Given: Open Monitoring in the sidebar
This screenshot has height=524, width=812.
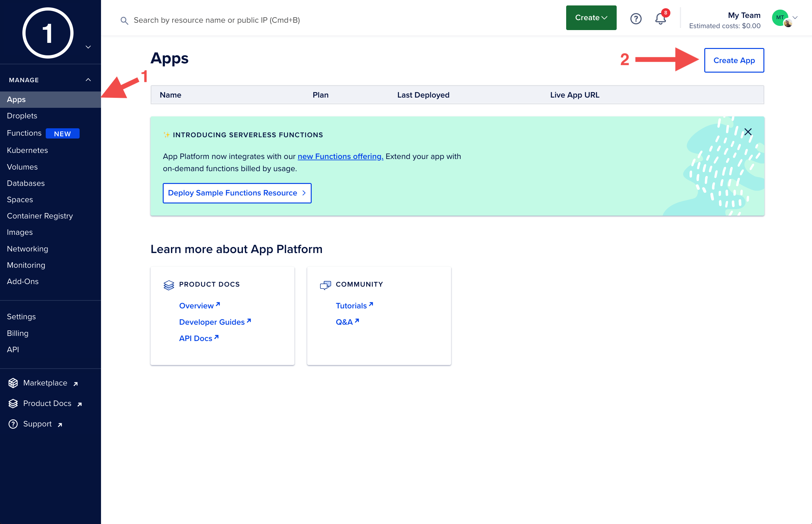Looking at the screenshot, I should coord(26,265).
